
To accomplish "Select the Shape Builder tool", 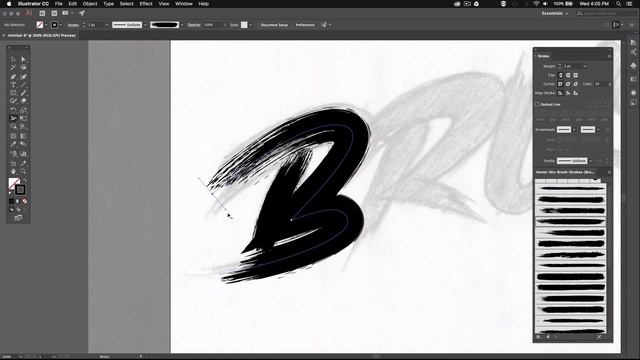I will coord(13,127).
